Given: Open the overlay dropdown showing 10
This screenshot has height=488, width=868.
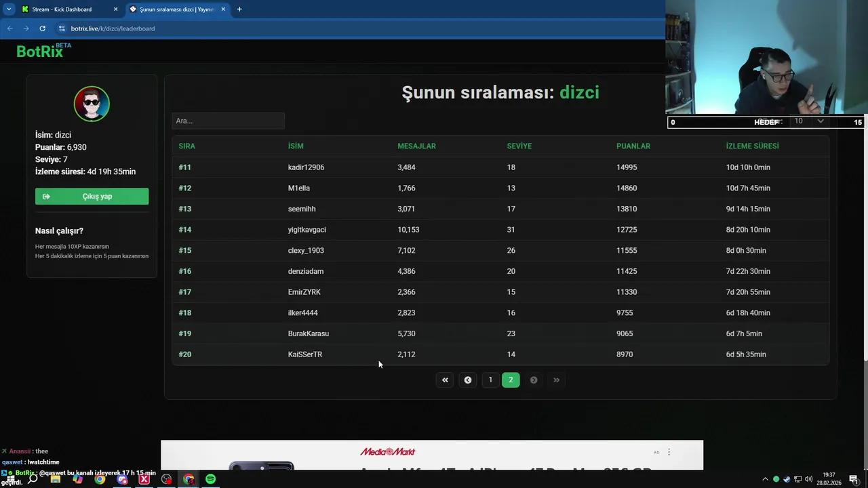Looking at the screenshot, I should 809,121.
